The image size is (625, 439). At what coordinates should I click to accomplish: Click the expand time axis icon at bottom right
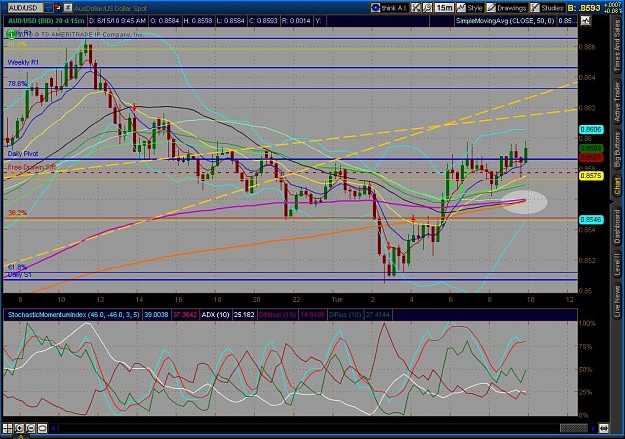tap(604, 429)
